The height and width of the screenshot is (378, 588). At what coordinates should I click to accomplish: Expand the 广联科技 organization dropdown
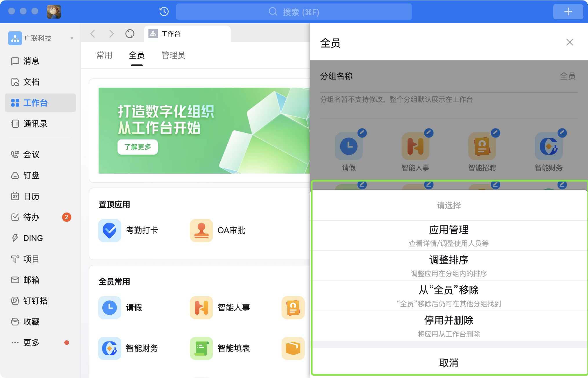pos(72,38)
